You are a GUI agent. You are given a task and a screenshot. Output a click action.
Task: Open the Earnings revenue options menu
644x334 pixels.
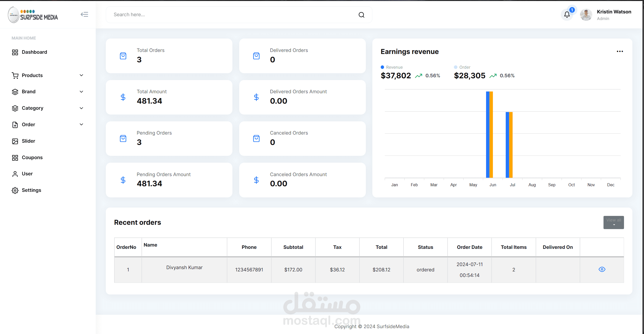click(620, 51)
